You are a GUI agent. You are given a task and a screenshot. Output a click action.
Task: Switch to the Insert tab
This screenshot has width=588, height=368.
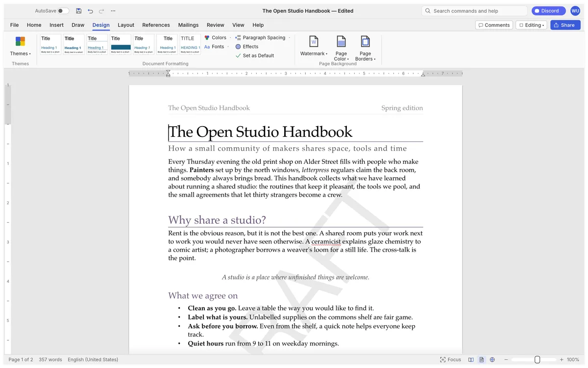(x=56, y=25)
